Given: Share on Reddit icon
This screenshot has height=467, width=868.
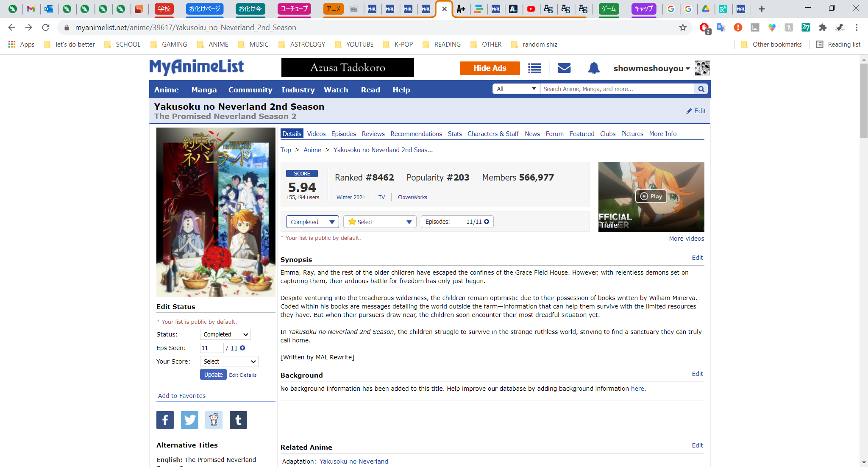Looking at the screenshot, I should coord(214,420).
